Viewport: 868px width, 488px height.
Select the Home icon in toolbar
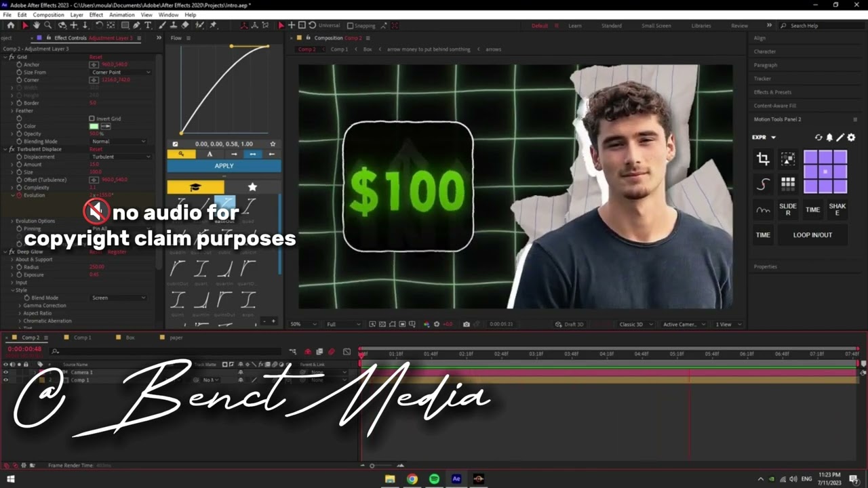[x=10, y=25]
